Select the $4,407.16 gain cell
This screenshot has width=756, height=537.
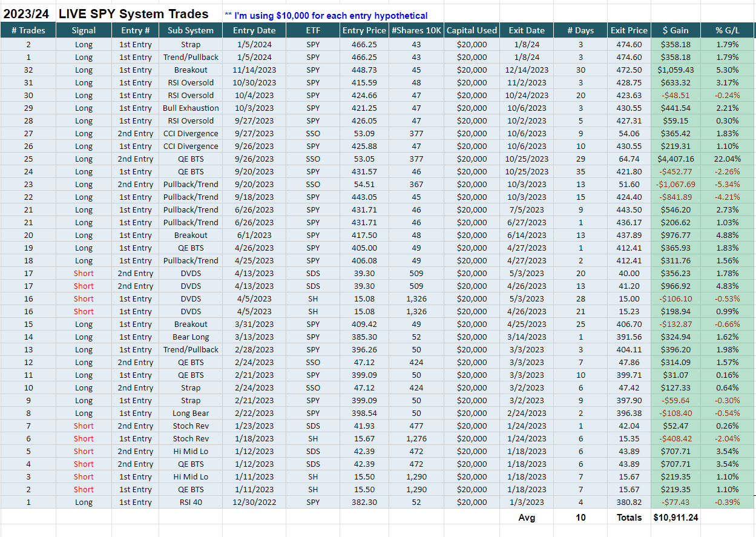click(x=675, y=159)
